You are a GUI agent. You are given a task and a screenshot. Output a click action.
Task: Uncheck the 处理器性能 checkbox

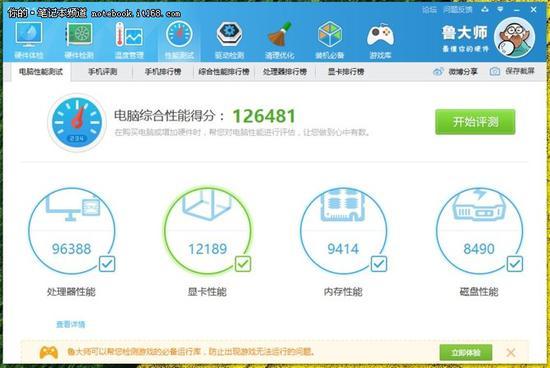[x=107, y=264]
